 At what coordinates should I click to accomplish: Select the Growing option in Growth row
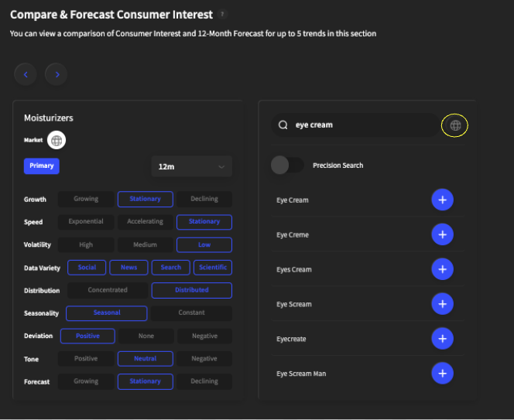86,199
